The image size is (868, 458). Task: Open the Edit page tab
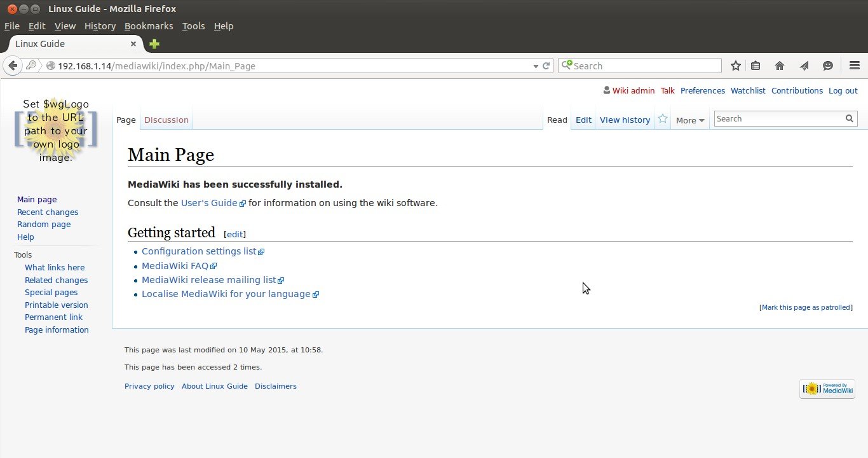(x=583, y=120)
